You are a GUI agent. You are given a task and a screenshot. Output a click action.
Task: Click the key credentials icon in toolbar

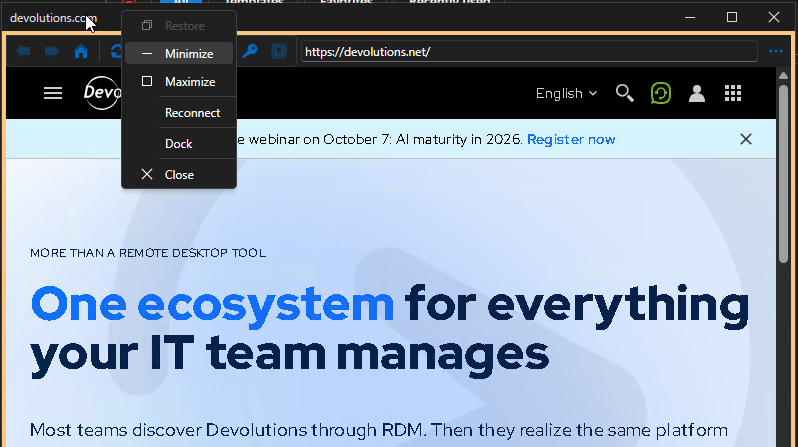pyautogui.click(x=250, y=51)
